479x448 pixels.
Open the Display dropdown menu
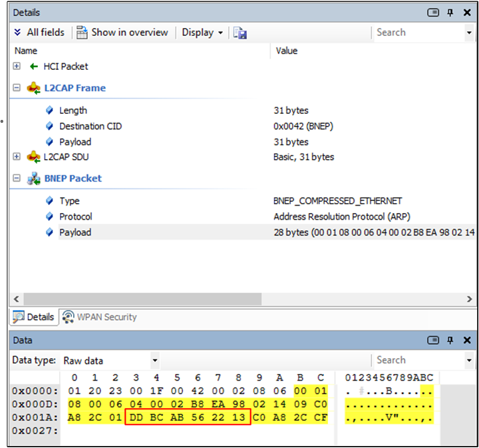tap(202, 33)
